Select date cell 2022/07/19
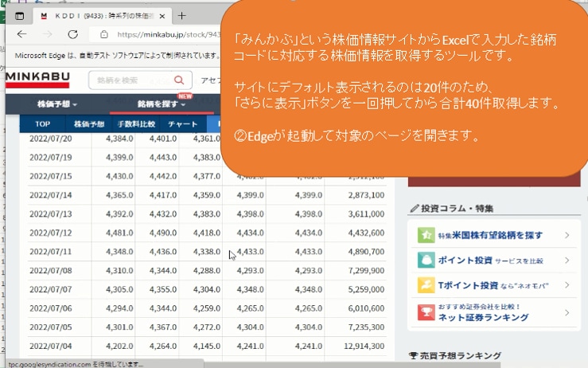588x368 pixels. 51,158
